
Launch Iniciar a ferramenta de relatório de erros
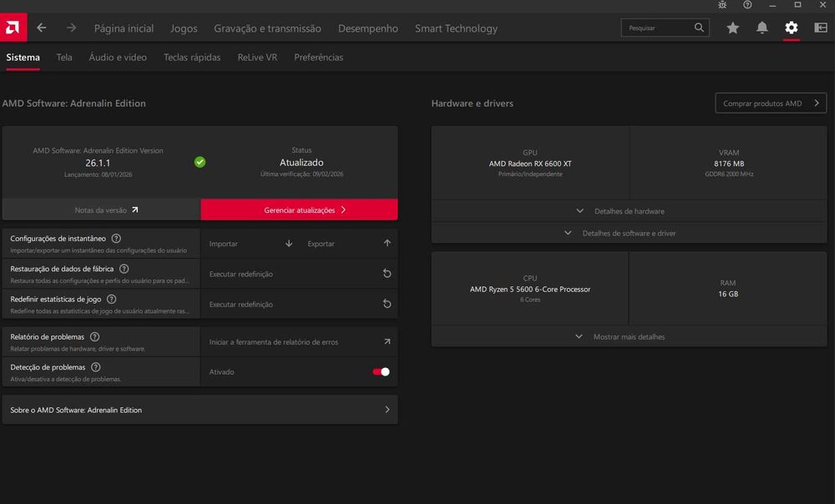point(299,341)
